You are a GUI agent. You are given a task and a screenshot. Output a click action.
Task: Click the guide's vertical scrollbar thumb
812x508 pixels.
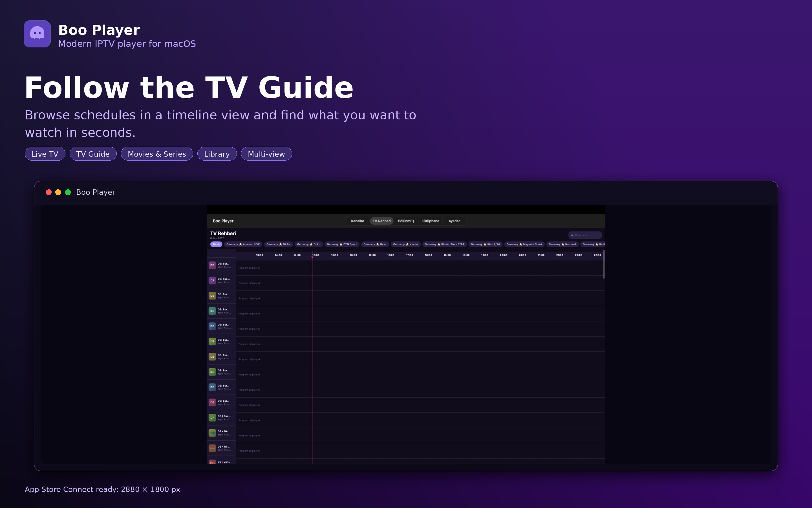[x=603, y=264]
